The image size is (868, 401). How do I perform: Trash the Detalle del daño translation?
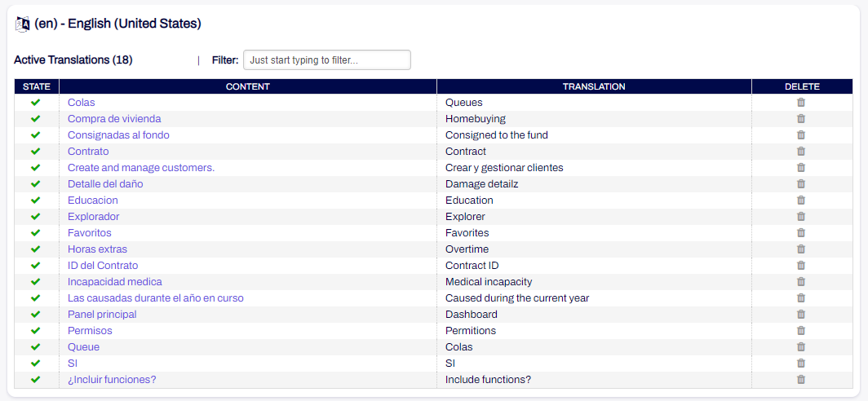tap(800, 183)
